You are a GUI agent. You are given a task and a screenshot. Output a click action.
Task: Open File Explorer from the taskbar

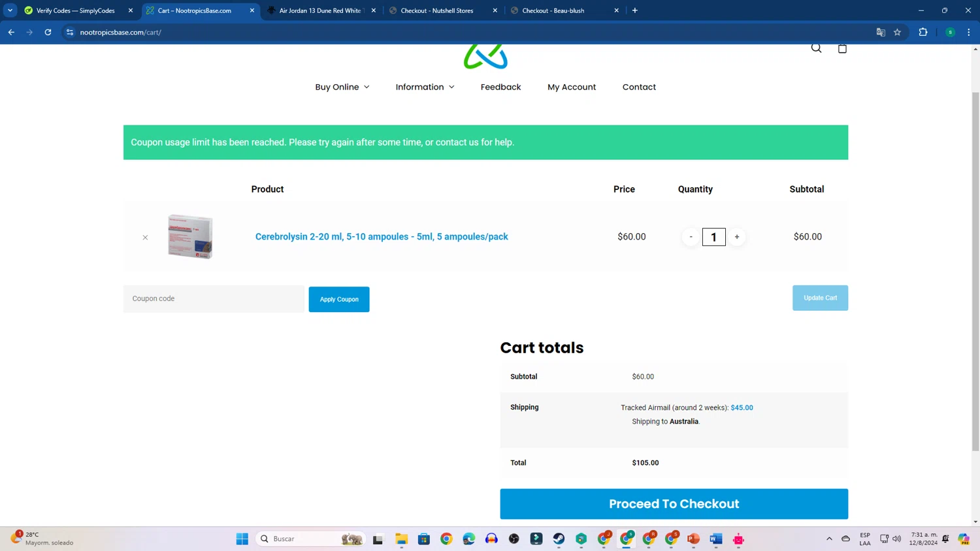(401, 539)
